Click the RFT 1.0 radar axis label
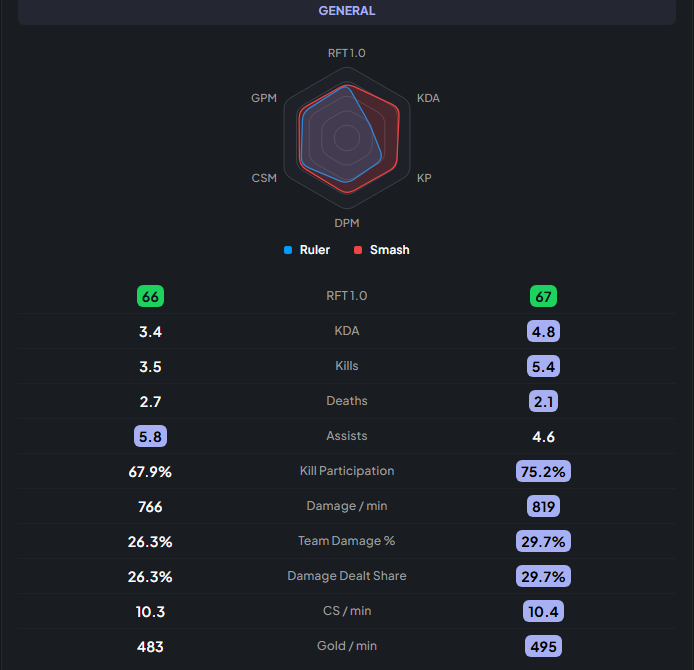Screen dimensions: 694x670 coord(347,53)
